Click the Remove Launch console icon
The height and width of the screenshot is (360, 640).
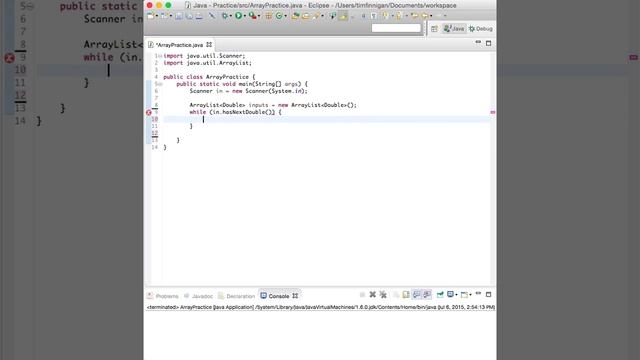point(373,295)
